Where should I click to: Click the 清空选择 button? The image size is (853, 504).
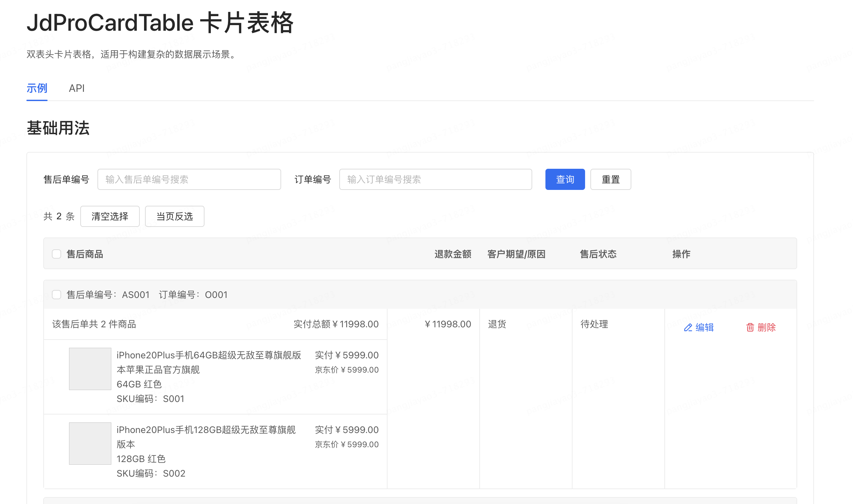coord(110,216)
